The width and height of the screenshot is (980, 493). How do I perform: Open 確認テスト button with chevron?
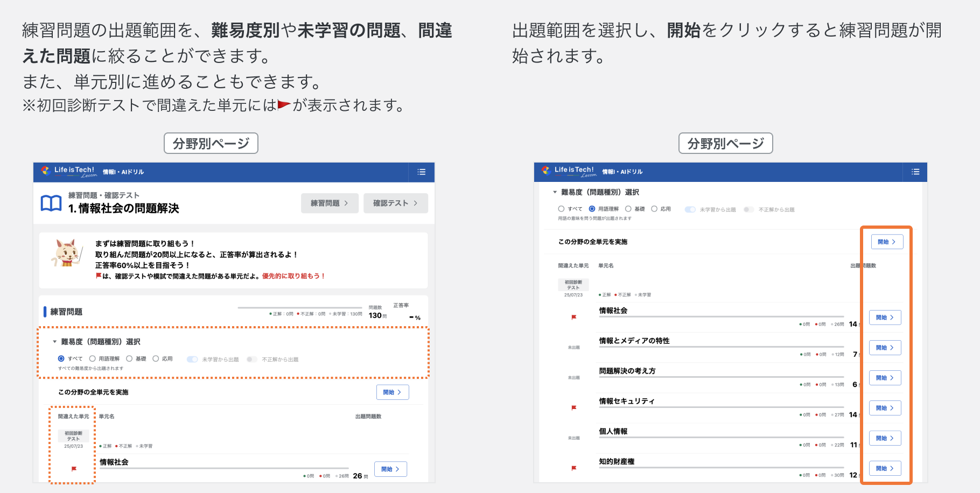click(x=396, y=203)
